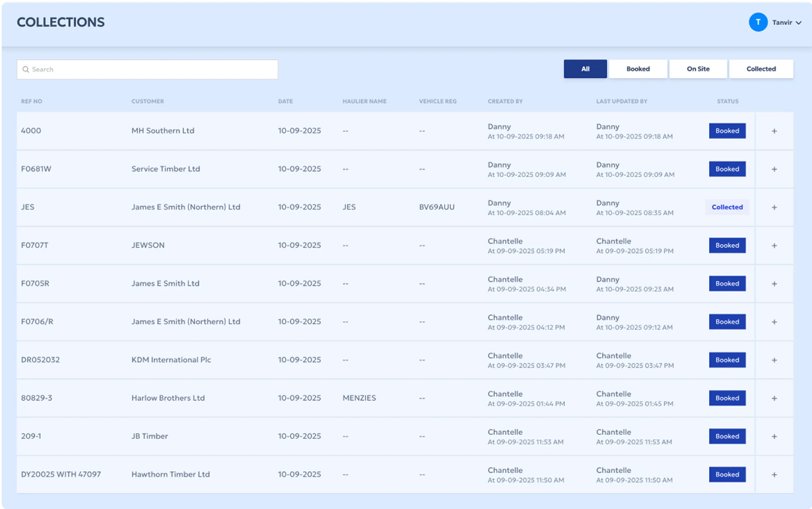
Task: Expand the F0681W row with plus icon
Action: (774, 169)
